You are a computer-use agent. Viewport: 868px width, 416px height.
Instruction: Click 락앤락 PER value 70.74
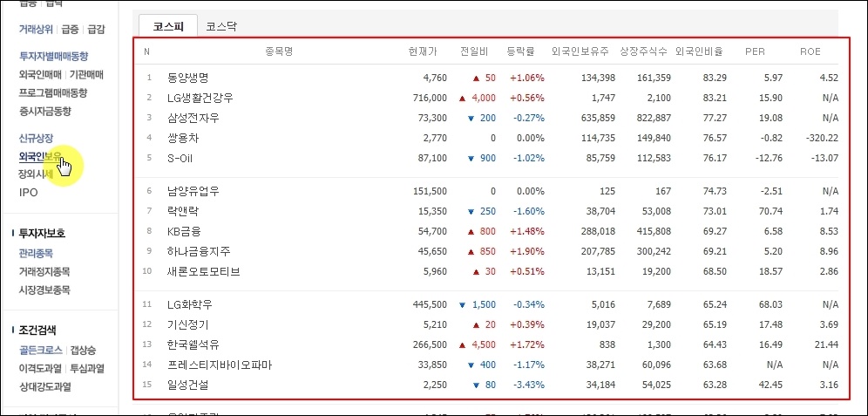point(772,212)
